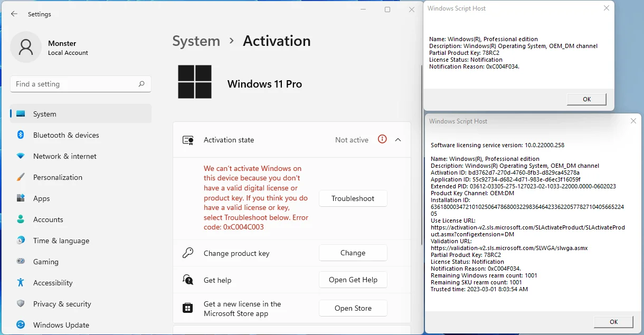Viewport: 644px width, 335px height.
Task: Open the Privacy & security shield icon
Action: (21, 304)
